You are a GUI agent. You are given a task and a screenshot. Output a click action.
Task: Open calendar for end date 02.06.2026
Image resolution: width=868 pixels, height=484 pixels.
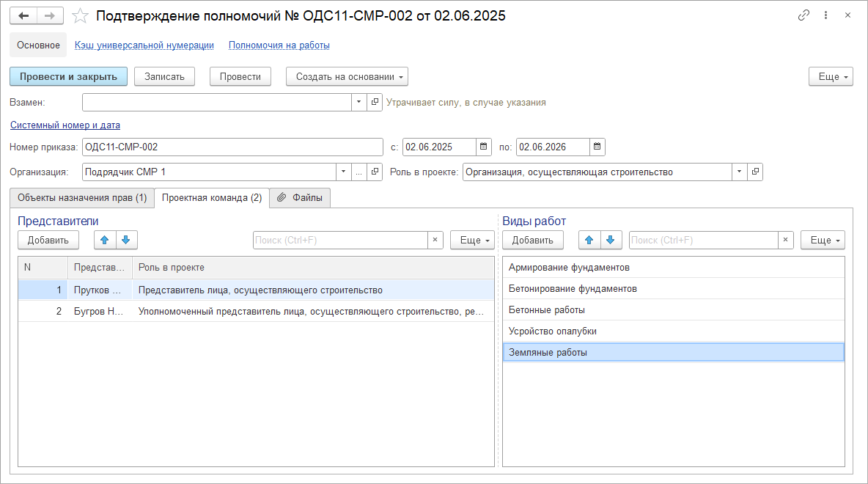(x=597, y=147)
